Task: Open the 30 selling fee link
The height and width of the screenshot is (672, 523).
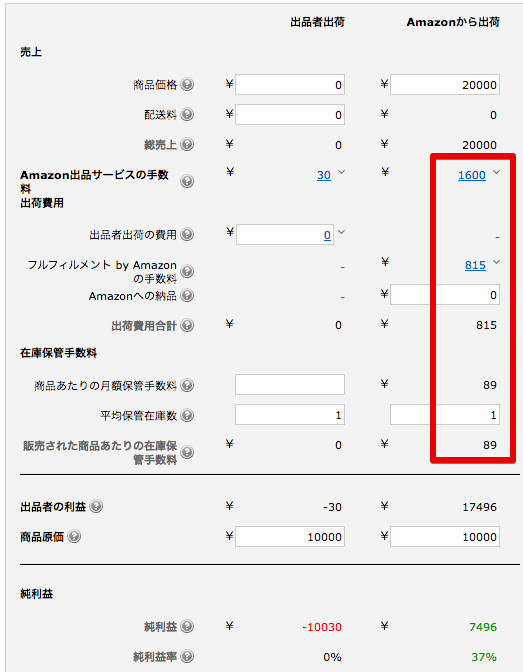Action: click(324, 175)
